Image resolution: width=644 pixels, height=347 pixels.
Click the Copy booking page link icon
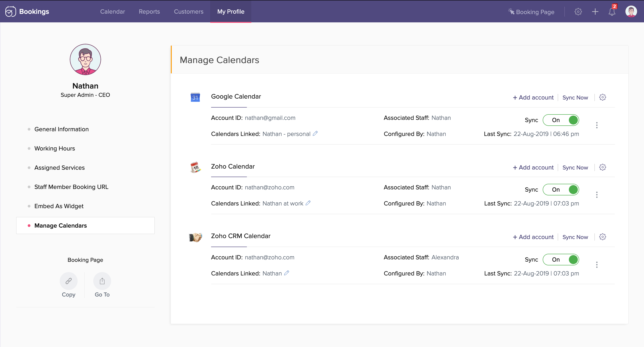point(68,281)
